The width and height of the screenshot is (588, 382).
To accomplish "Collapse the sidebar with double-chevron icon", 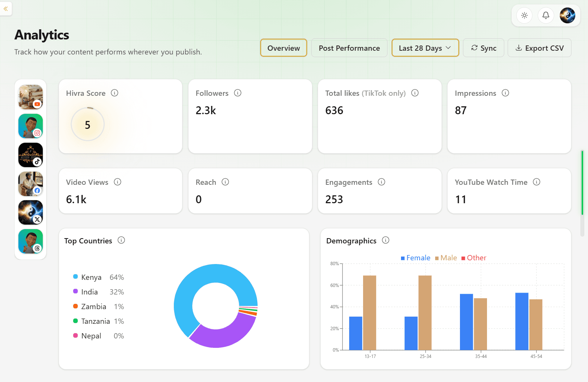I will (6, 9).
